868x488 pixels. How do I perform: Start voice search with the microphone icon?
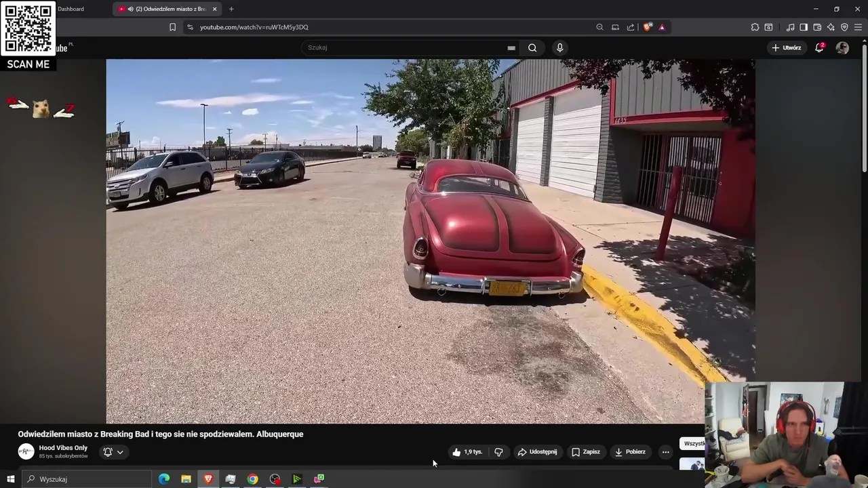[x=559, y=47]
